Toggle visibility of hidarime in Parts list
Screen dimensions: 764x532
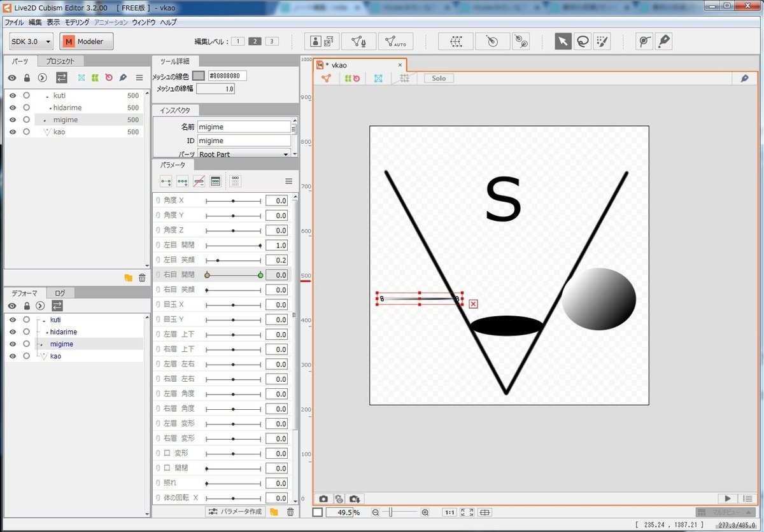(x=12, y=108)
